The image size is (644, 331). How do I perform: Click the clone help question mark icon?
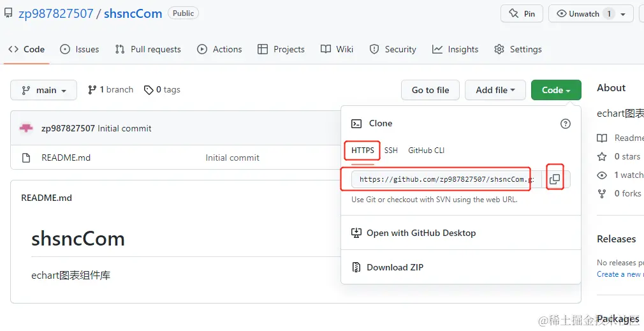coord(565,124)
